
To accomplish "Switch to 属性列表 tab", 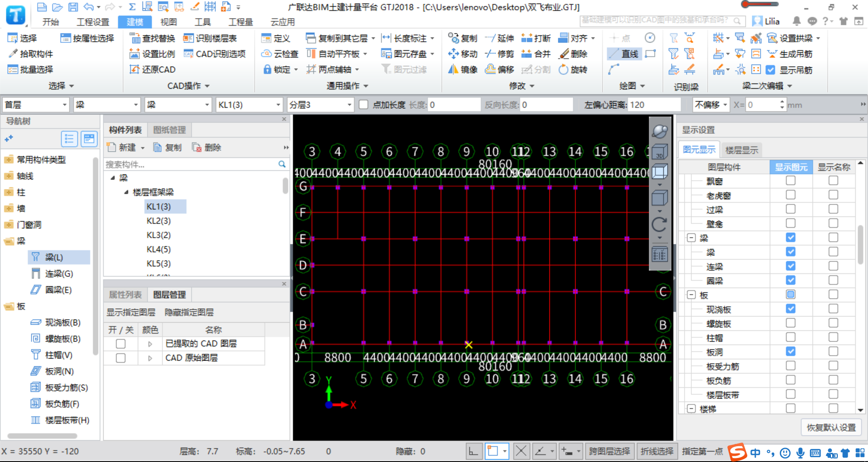I will coord(125,295).
